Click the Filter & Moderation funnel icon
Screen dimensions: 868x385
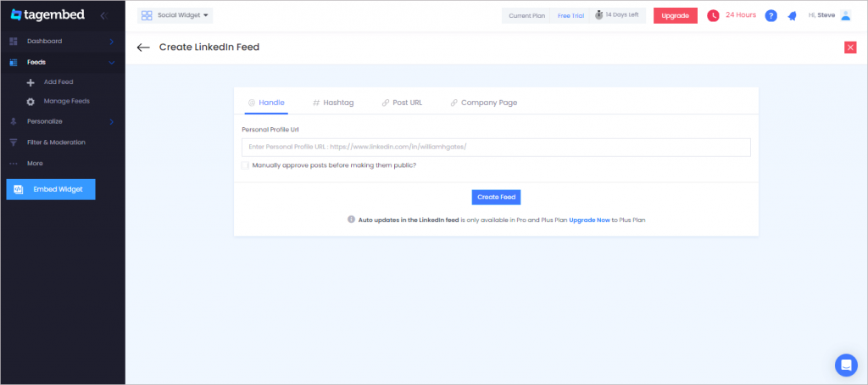(x=14, y=143)
